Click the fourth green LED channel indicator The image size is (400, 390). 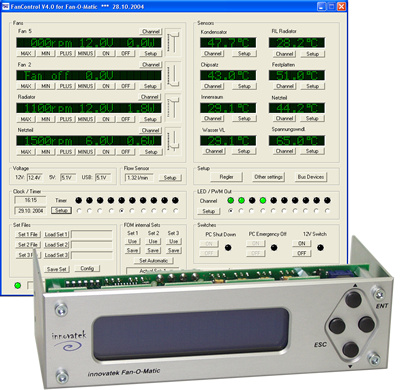[x=263, y=200]
